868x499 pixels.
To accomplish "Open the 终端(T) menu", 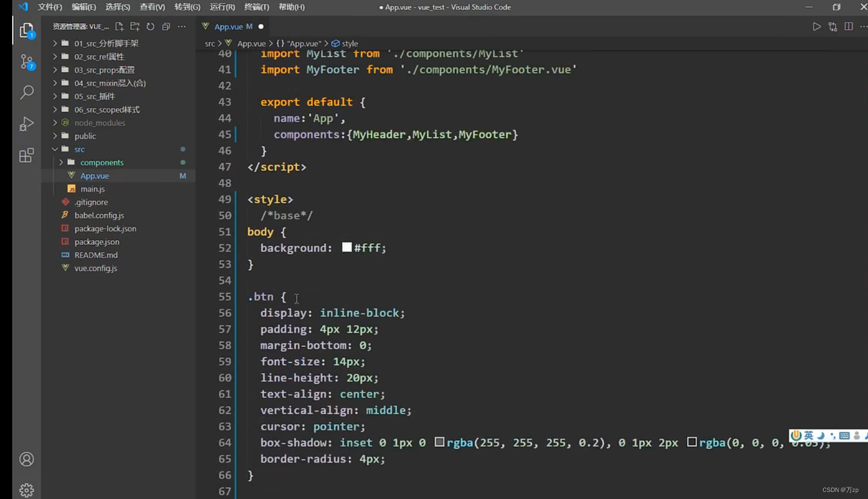I will point(256,7).
